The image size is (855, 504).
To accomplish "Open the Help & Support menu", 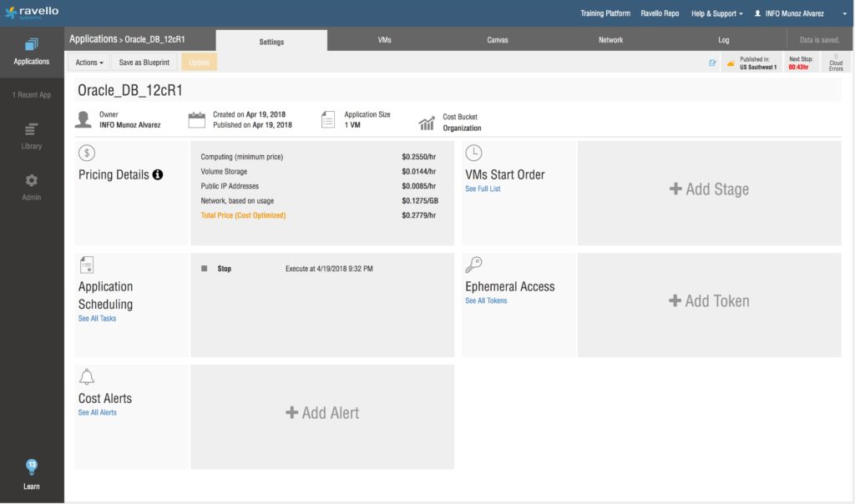I will [x=716, y=13].
